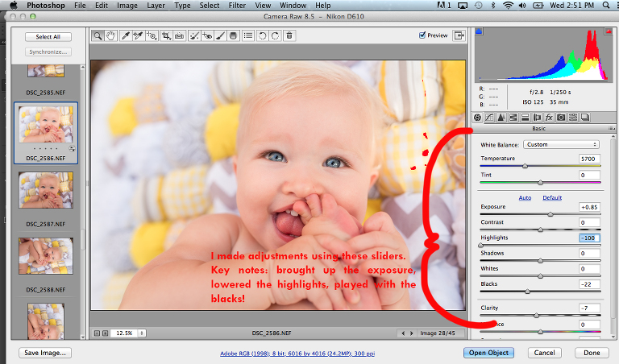Choose the Color Sampler tool
This screenshot has width=619, height=364.
pyautogui.click(x=138, y=36)
